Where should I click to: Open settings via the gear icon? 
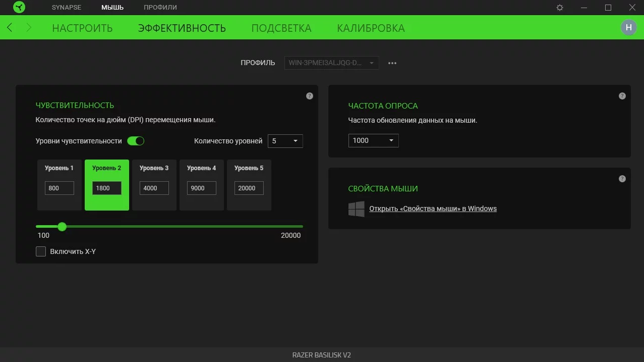point(560,8)
